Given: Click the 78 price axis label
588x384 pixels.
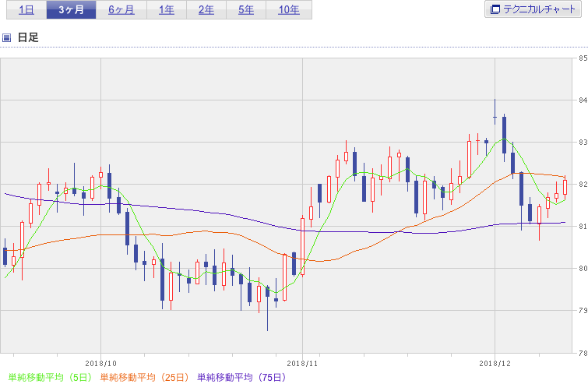Looking at the screenshot, I should (x=583, y=353).
